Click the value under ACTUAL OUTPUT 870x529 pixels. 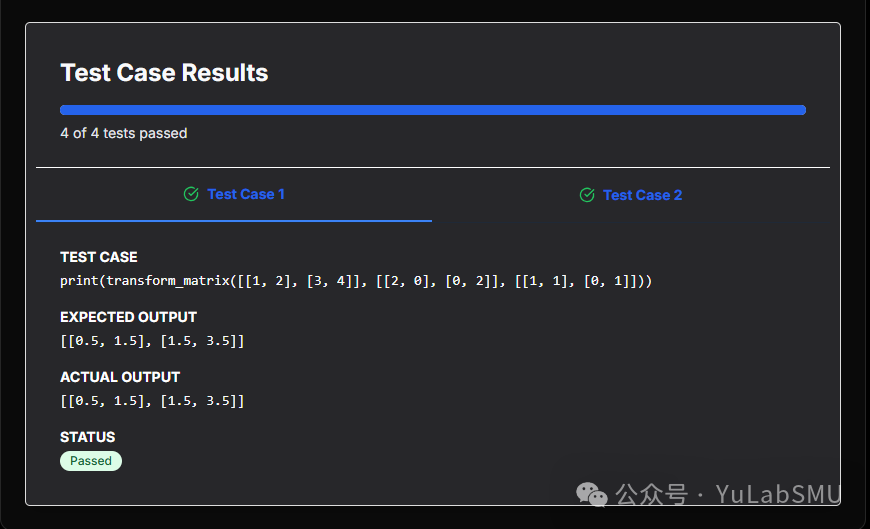pyautogui.click(x=152, y=401)
